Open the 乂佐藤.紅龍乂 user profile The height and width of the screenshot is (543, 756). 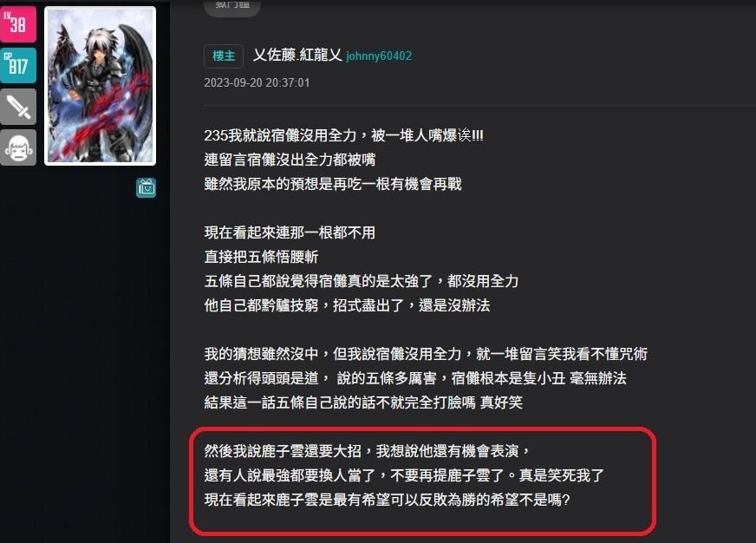[x=297, y=55]
